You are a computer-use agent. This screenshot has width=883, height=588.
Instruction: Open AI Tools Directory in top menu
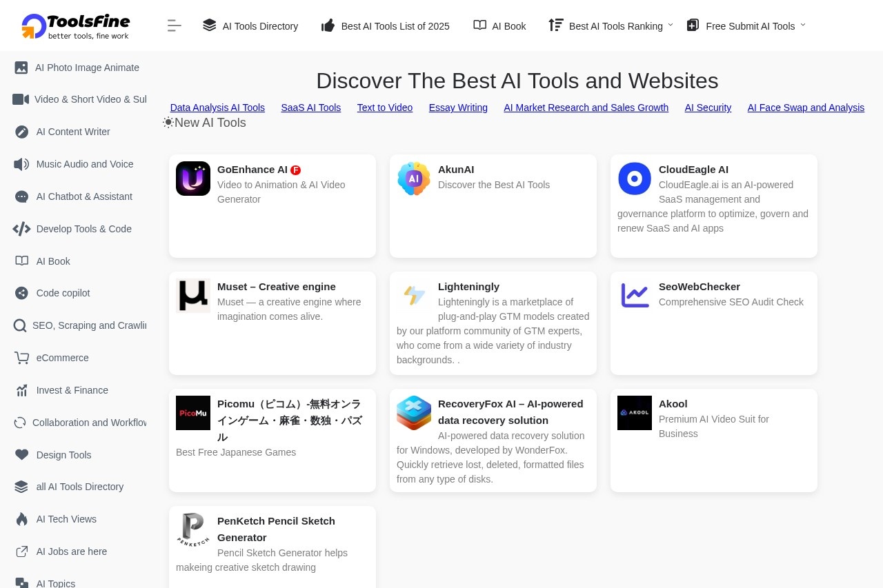[x=250, y=26]
